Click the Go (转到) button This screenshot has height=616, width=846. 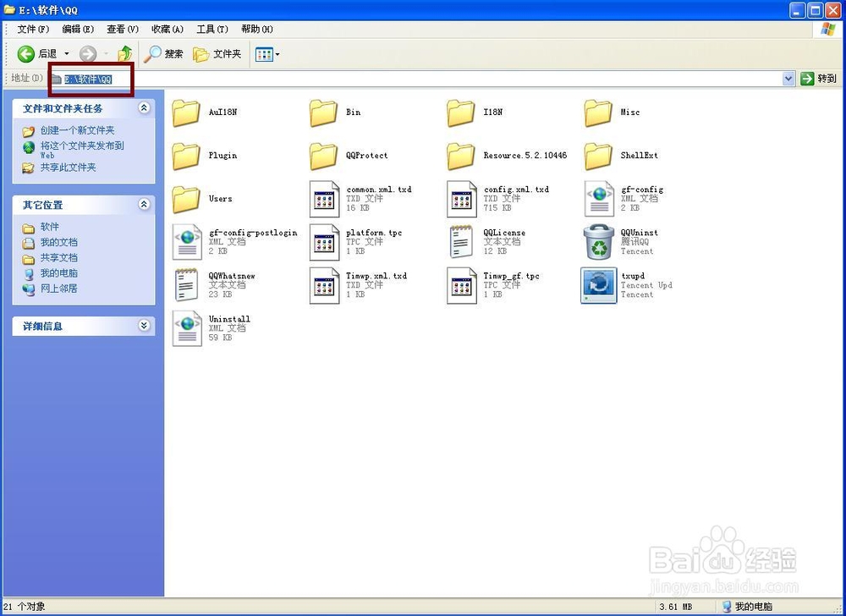818,79
